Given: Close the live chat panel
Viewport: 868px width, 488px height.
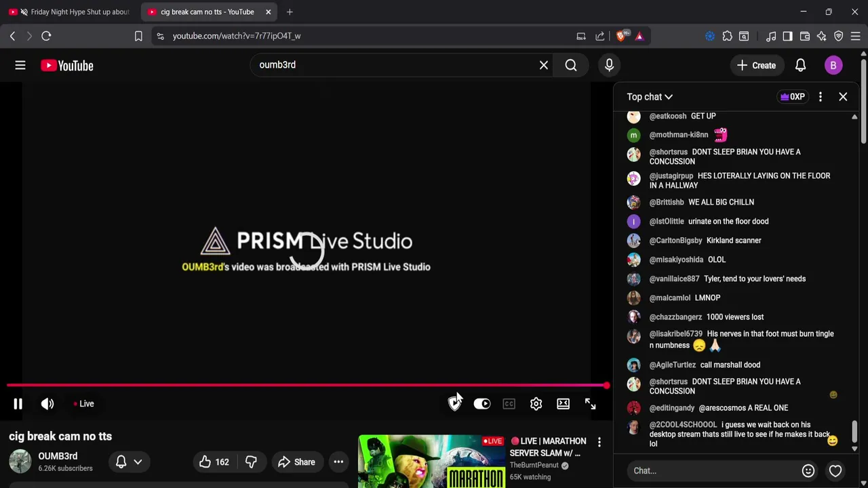Looking at the screenshot, I should (843, 97).
